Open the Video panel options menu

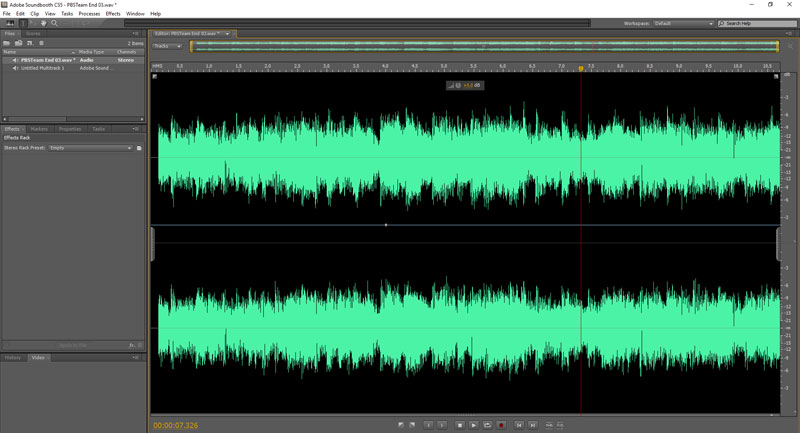click(x=136, y=358)
